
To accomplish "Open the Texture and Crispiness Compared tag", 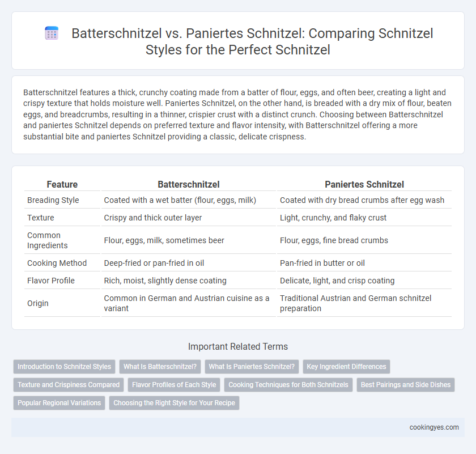I will pos(69,385).
